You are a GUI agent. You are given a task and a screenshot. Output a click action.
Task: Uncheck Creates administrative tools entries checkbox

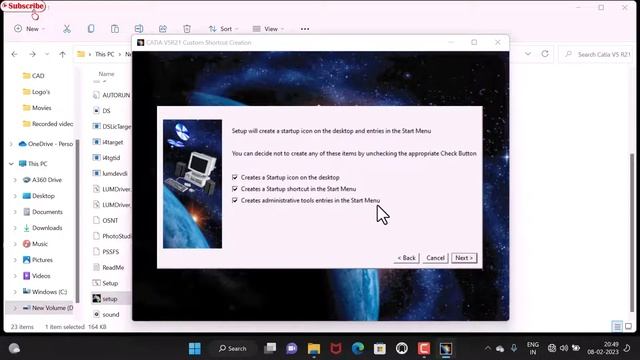235,200
